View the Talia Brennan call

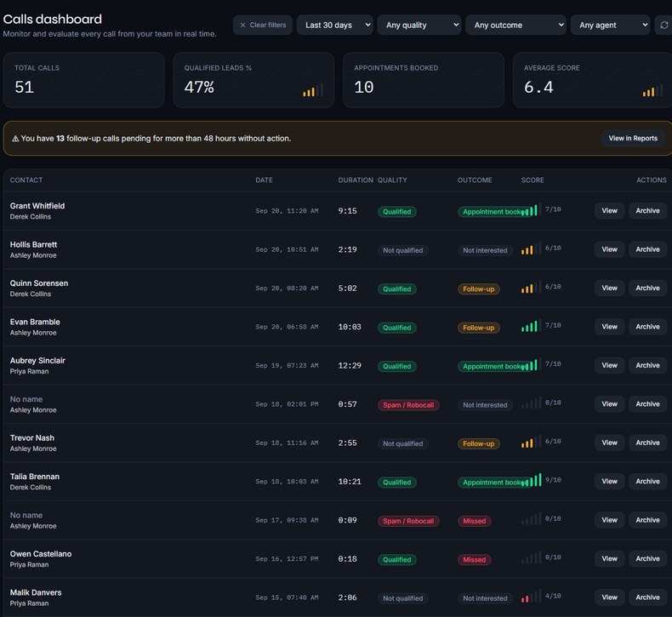coord(609,482)
